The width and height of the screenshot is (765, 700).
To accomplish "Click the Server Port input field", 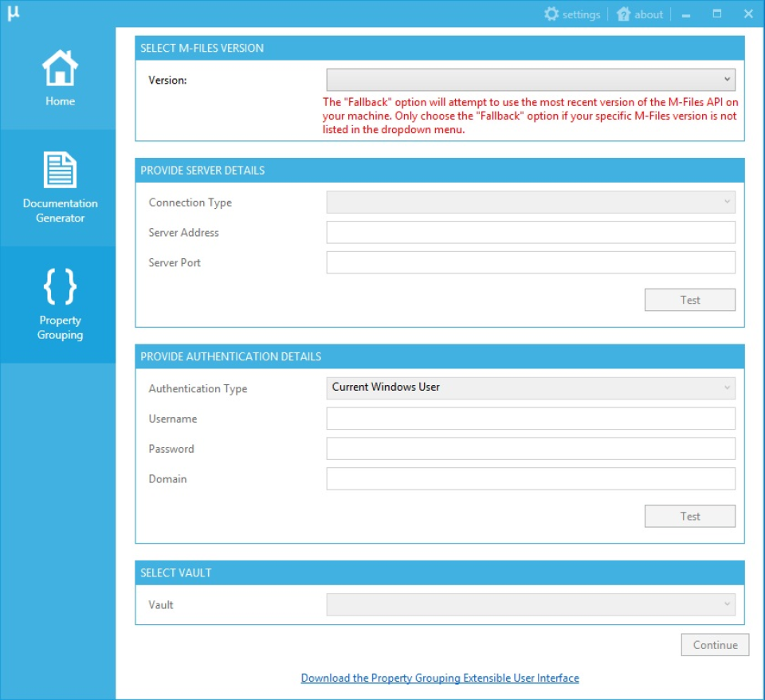I will click(531, 262).
